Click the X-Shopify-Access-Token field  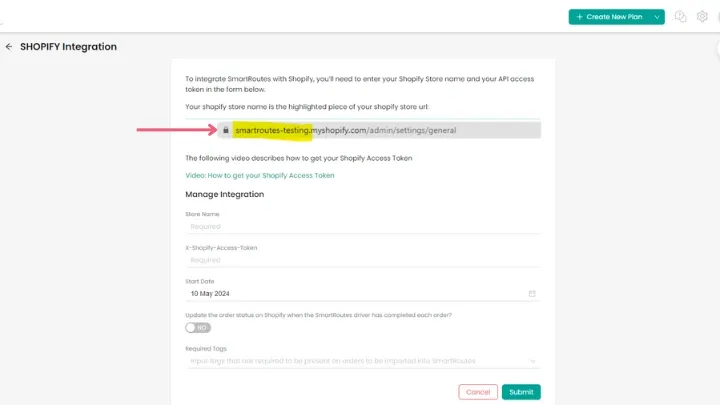pyautogui.click(x=362, y=260)
